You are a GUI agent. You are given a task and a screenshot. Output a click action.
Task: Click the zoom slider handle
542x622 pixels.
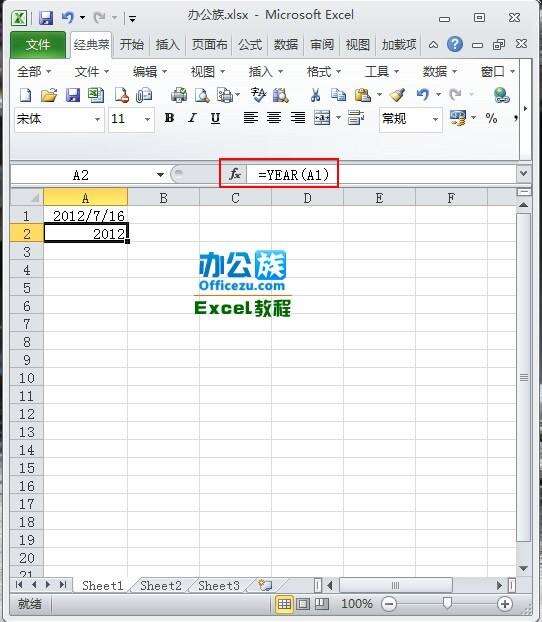click(x=447, y=603)
